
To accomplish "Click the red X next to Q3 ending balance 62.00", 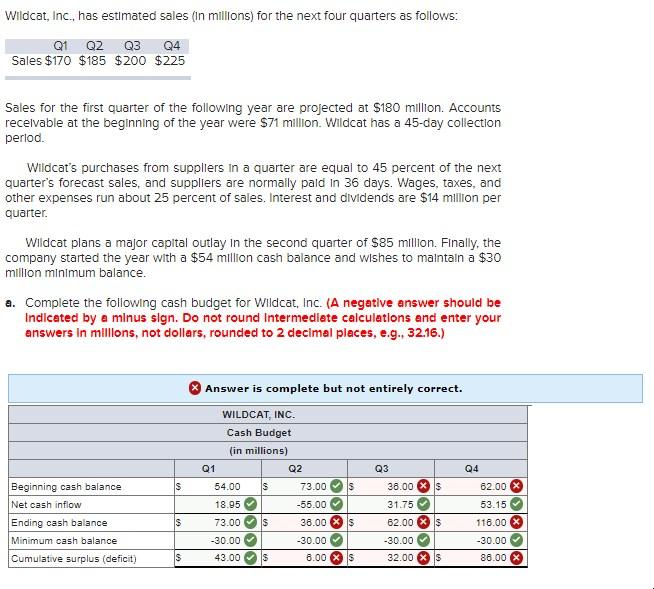I will [x=423, y=522].
